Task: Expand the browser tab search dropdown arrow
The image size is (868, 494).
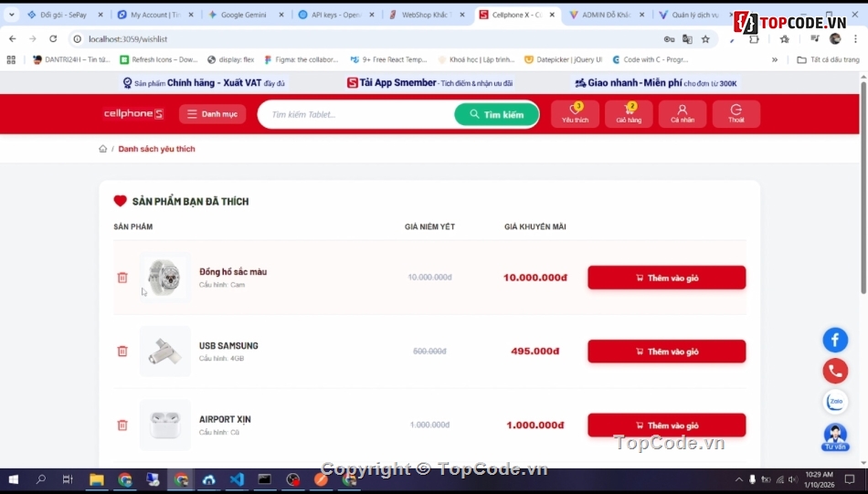Action: (12, 15)
